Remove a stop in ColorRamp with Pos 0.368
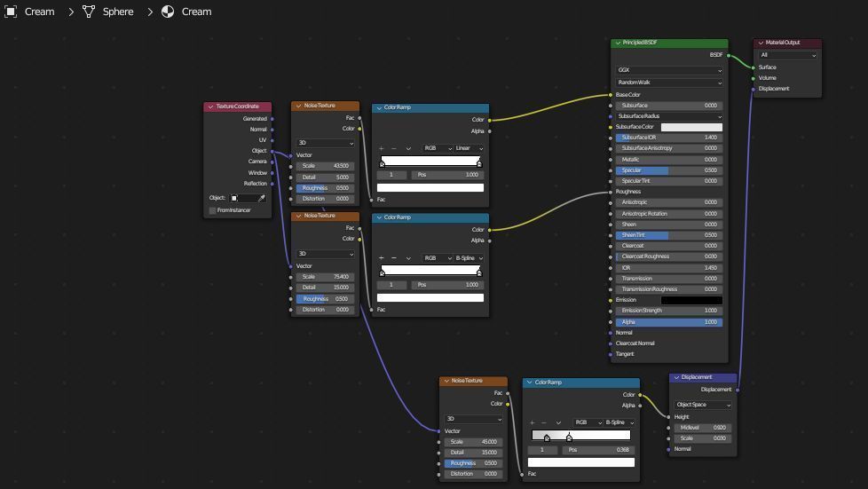Image resolution: width=868 pixels, height=489 pixels. tap(544, 422)
